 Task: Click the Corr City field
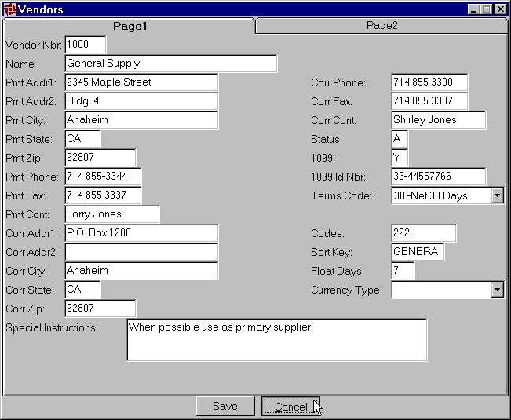(x=141, y=271)
